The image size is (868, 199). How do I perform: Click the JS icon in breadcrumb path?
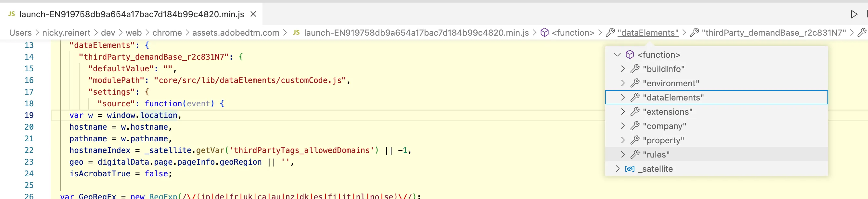pos(296,33)
